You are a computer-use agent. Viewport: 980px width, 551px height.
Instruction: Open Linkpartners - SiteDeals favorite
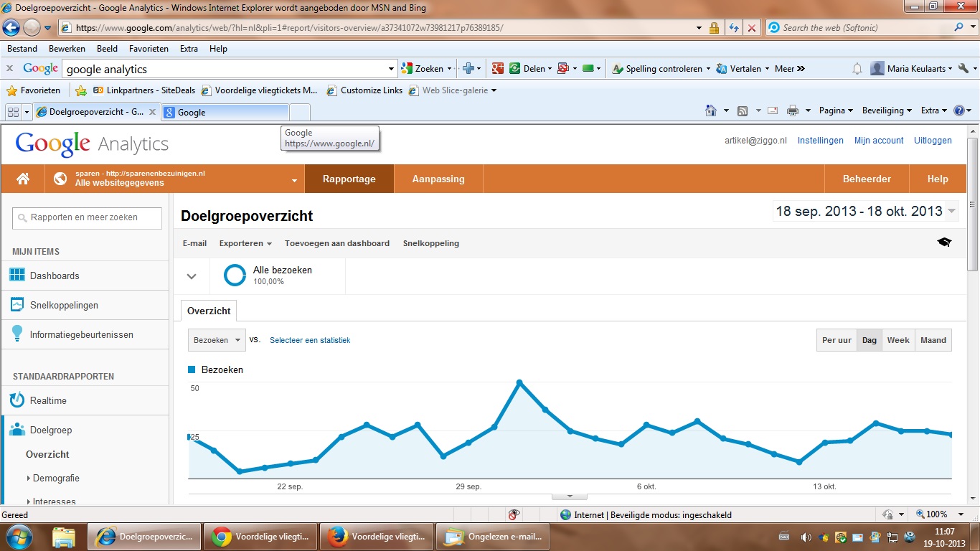[143, 90]
